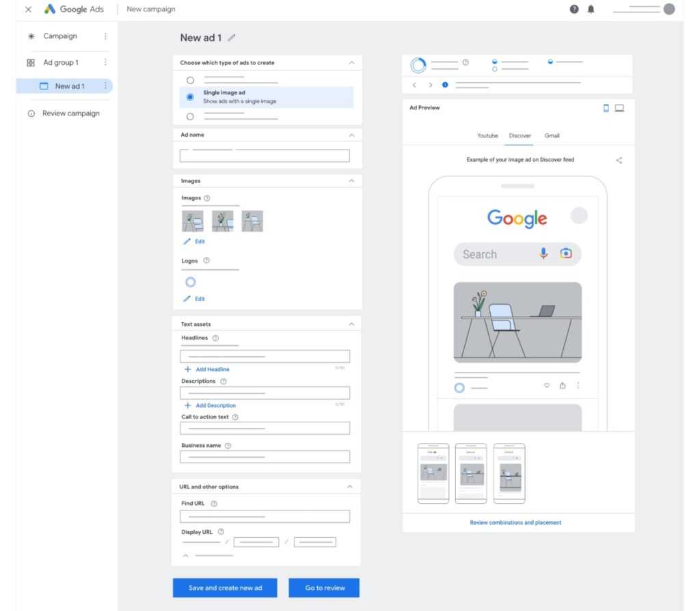
Task: Select the first ad type radio option
Action: coord(190,80)
